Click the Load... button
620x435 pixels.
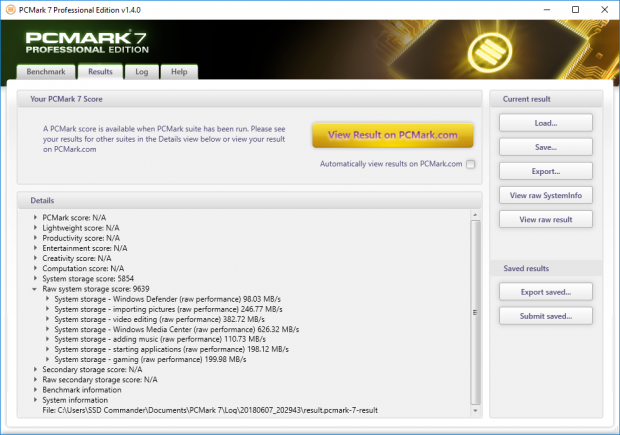pyautogui.click(x=546, y=123)
